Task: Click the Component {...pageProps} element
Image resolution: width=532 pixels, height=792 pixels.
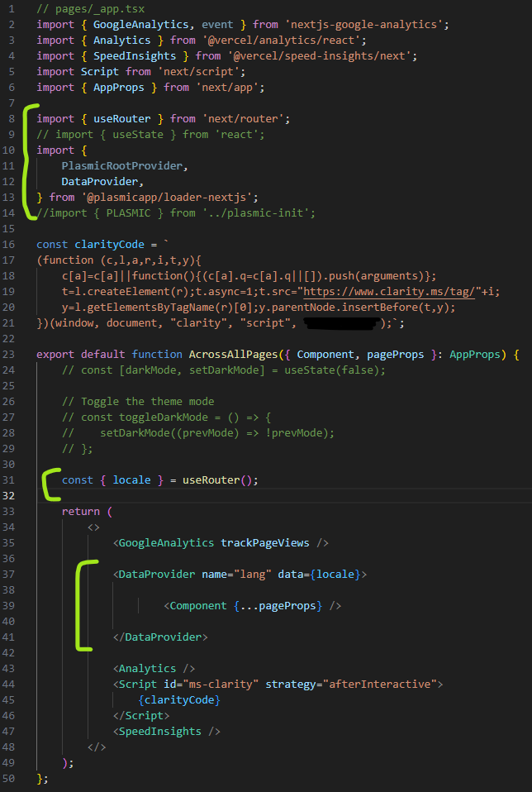Action: (253, 605)
